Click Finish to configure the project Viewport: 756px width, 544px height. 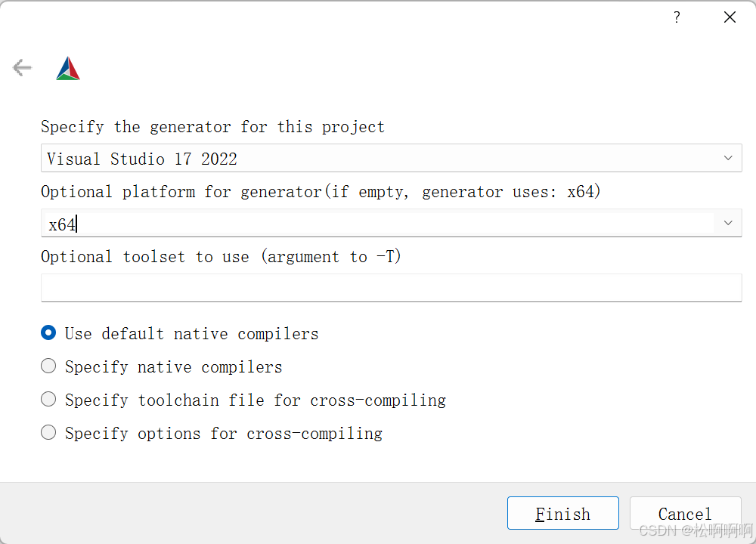click(562, 513)
